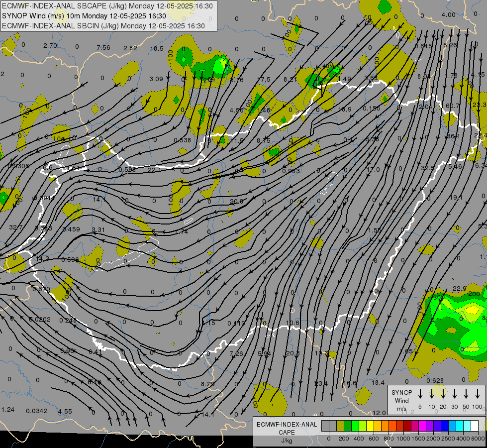
Task: Click the 0.0202 value on the map
Action: (39, 319)
